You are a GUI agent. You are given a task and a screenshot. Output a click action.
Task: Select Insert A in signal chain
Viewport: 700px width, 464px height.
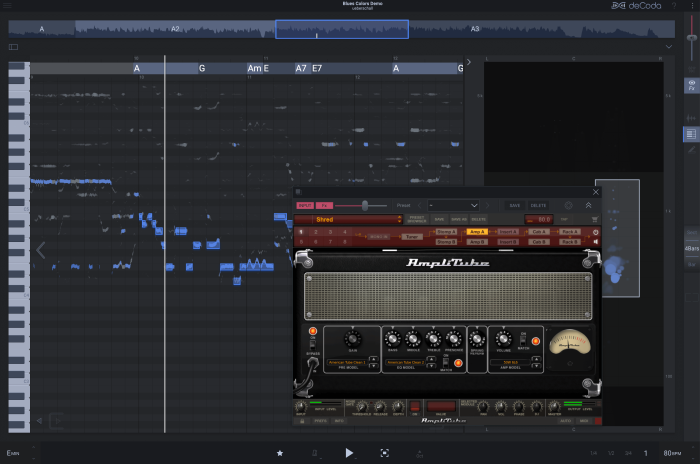[508, 232]
